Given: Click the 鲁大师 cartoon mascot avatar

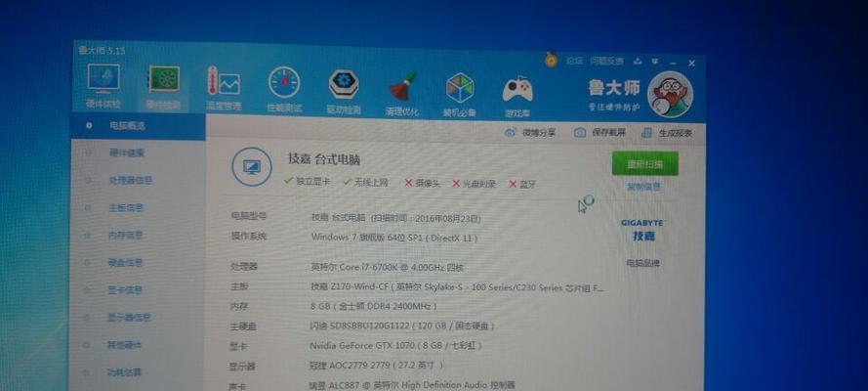Looking at the screenshot, I should coord(671,95).
